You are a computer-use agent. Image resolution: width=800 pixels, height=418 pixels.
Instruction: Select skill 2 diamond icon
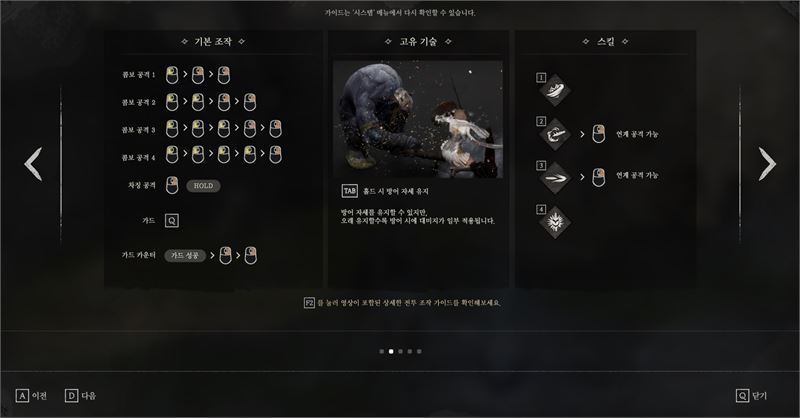point(555,134)
